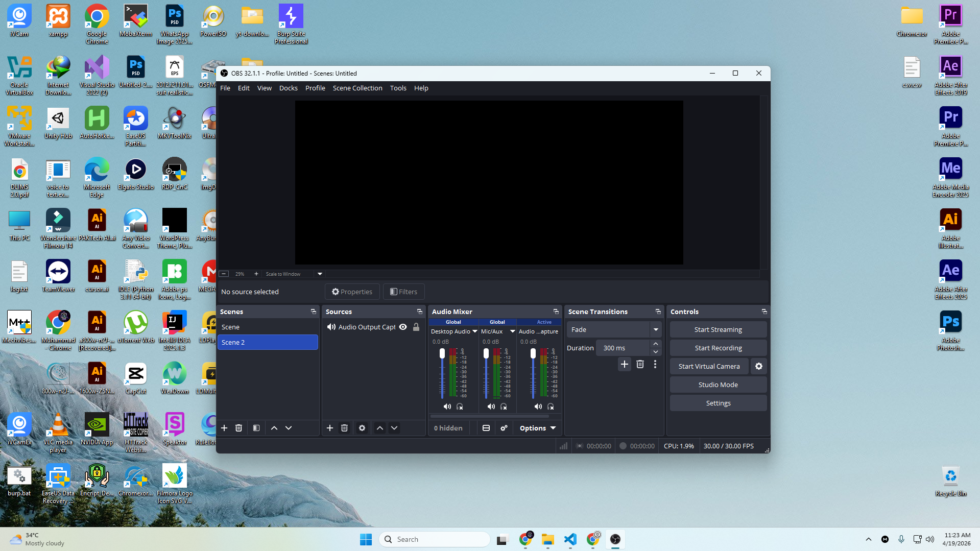Remove selected source using the Sources trash icon
The height and width of the screenshot is (551, 980).
click(344, 428)
